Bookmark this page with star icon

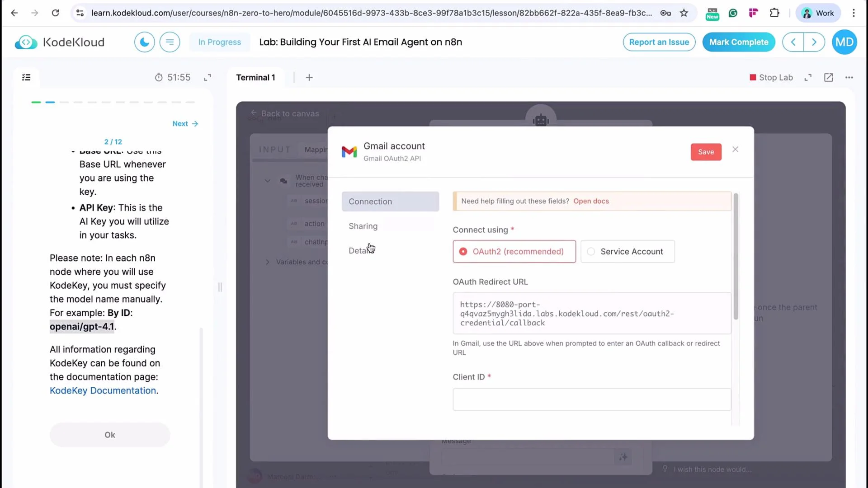pos(684,13)
